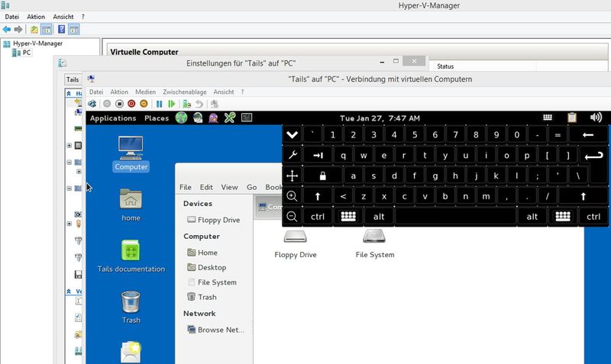Click the clock 'Tue Jan 27, 7:47 AM'
The image size is (611, 364).
click(380, 118)
